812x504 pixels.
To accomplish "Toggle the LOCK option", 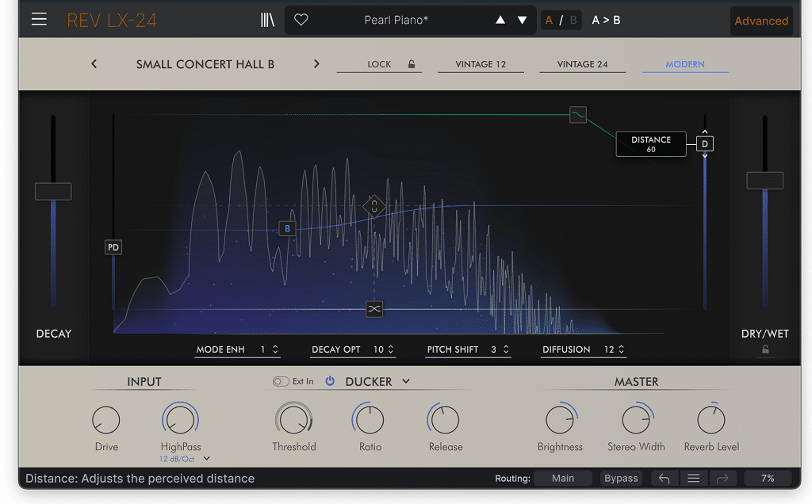I will 379,64.
